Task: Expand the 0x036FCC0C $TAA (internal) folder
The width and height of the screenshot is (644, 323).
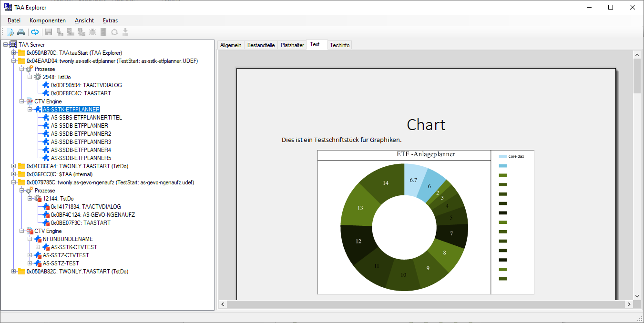Action: 14,174
